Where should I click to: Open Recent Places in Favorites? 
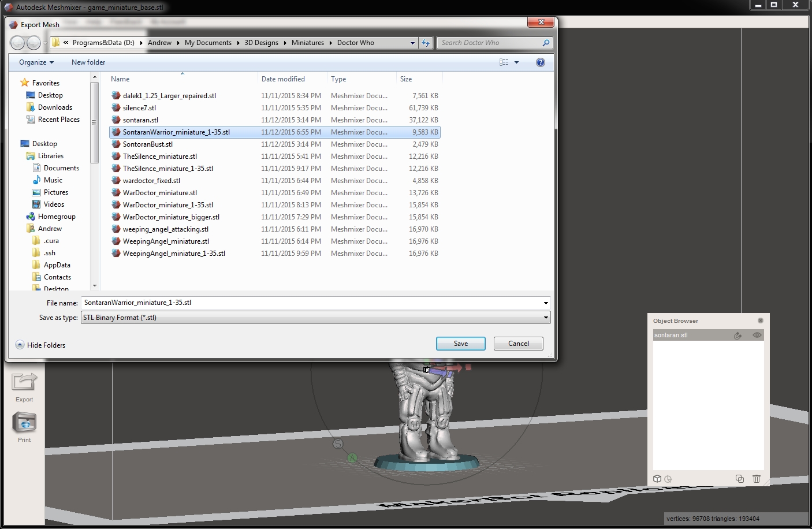click(x=59, y=120)
